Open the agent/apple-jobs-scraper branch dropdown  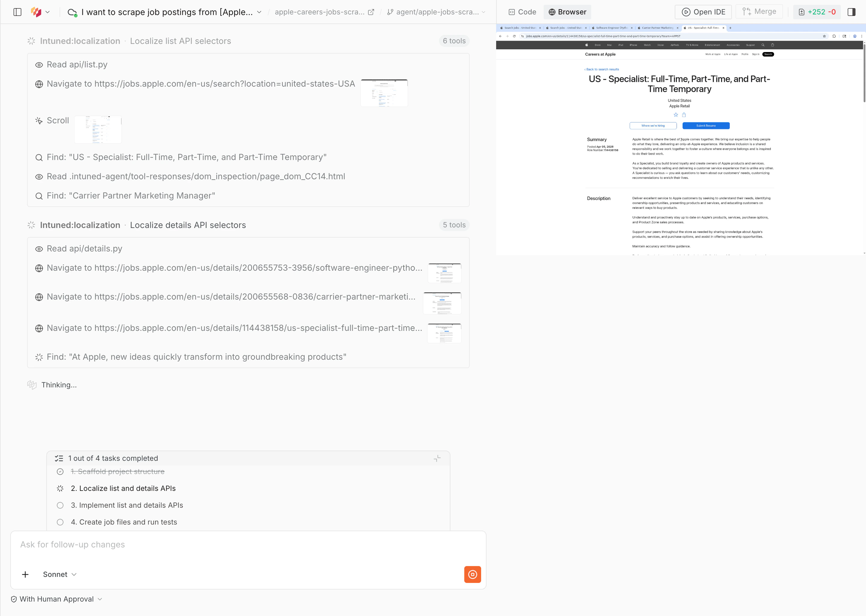tap(436, 12)
